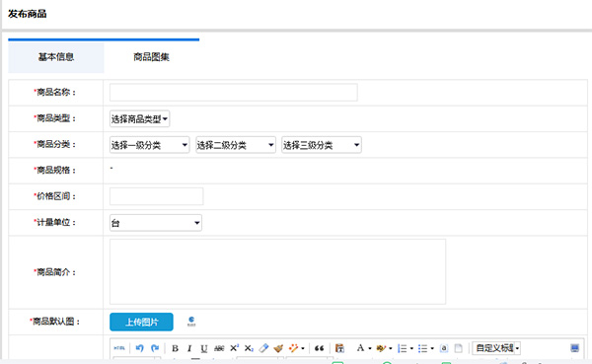Viewport: 592px width, 364px height.
Task: Toggle the editor fullscreen icon
Action: pos(574,348)
